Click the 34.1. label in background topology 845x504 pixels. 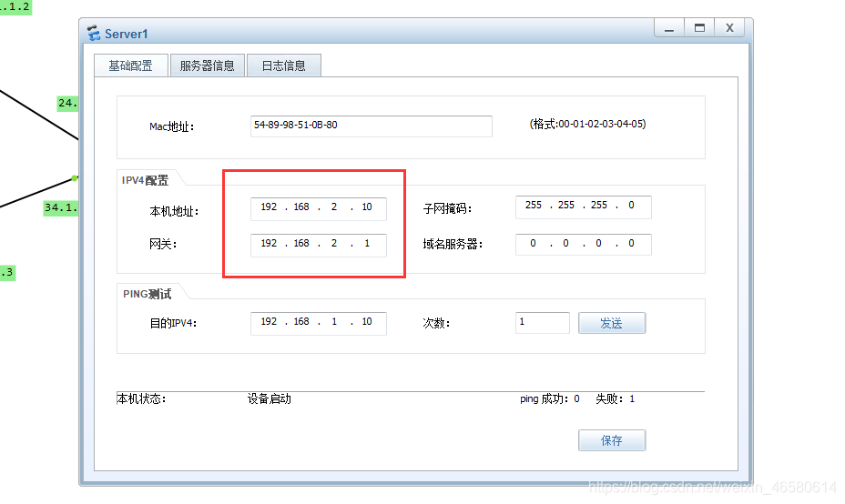pos(61,207)
